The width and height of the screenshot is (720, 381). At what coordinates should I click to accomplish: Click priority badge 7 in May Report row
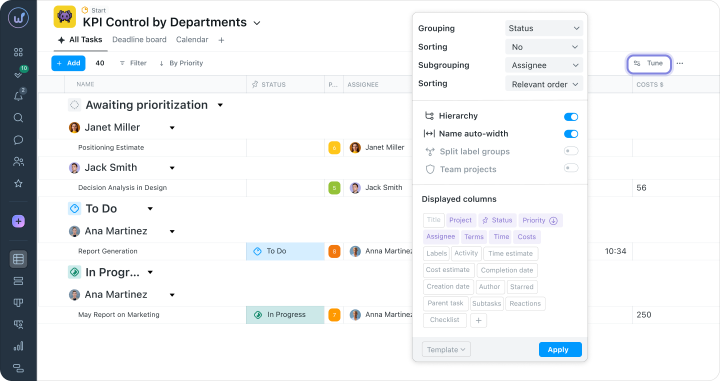334,315
